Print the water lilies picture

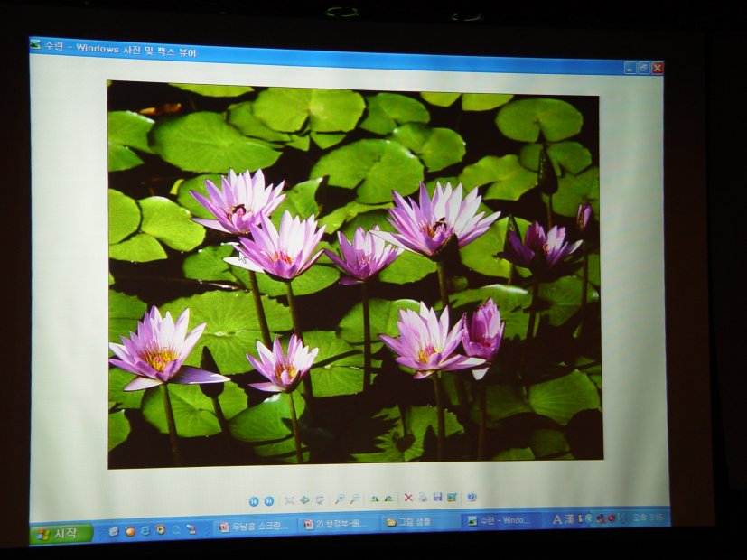[x=423, y=498]
